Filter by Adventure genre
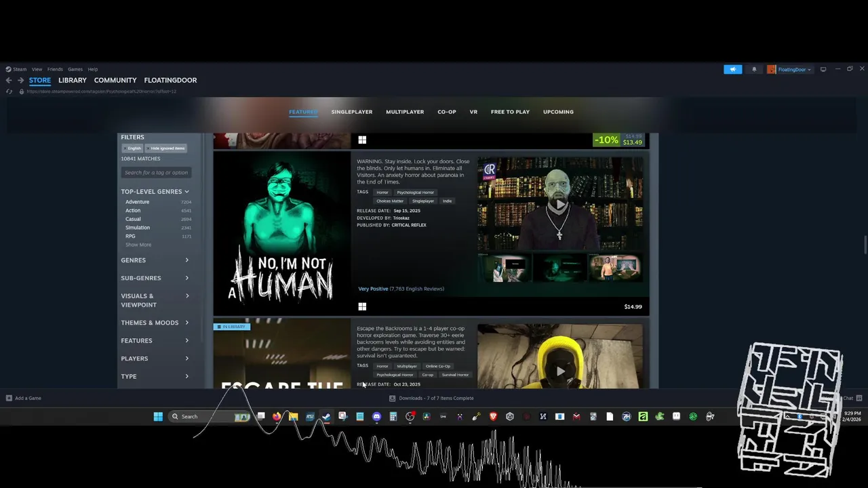Screen dimensions: 868x488 point(137,202)
